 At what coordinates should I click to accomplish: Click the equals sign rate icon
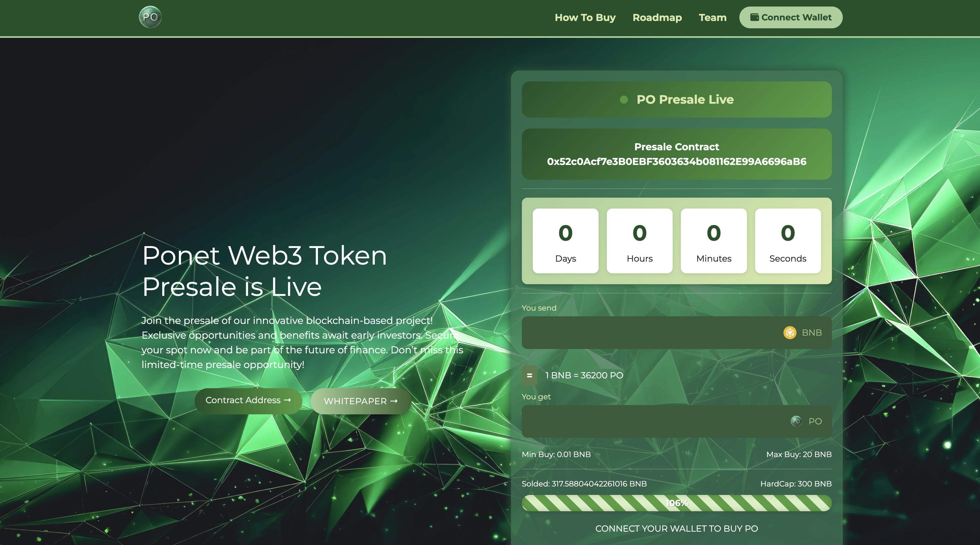click(x=529, y=375)
